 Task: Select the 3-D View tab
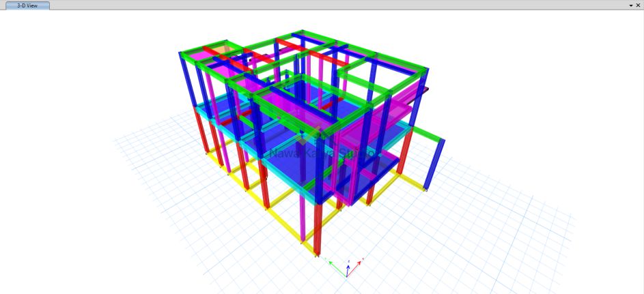27,5
